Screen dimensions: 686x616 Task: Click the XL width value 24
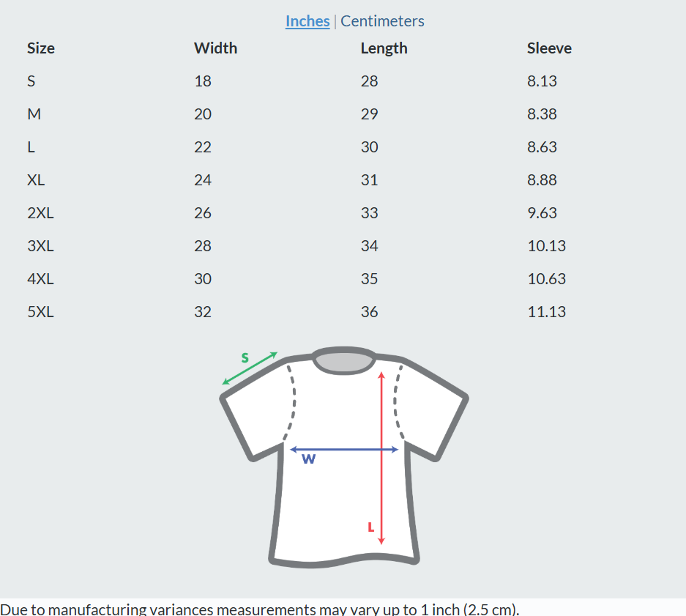(x=203, y=180)
